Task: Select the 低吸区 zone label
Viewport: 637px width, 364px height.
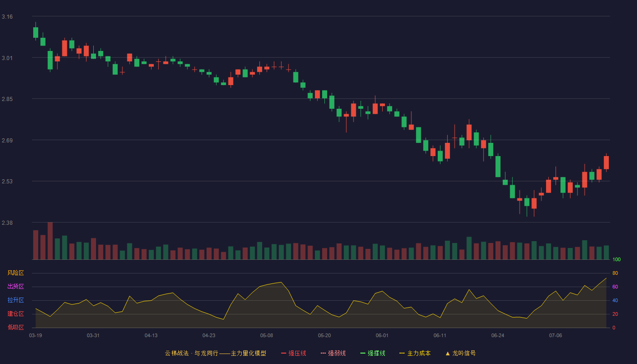Action: pos(15,327)
